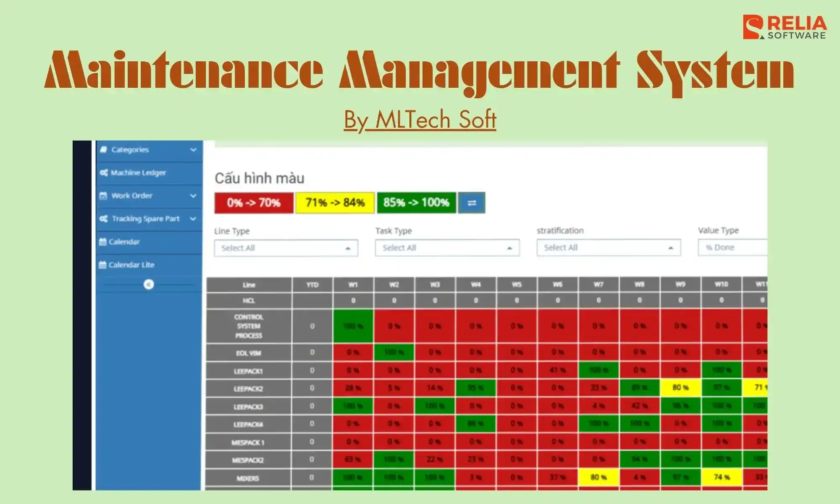Expand the Categories chevron
The height and width of the screenshot is (504, 840).
(193, 150)
